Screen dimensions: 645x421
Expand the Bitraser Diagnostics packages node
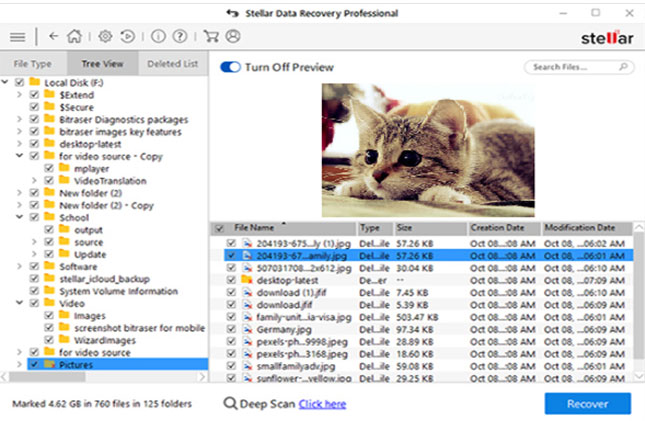coord(19,119)
